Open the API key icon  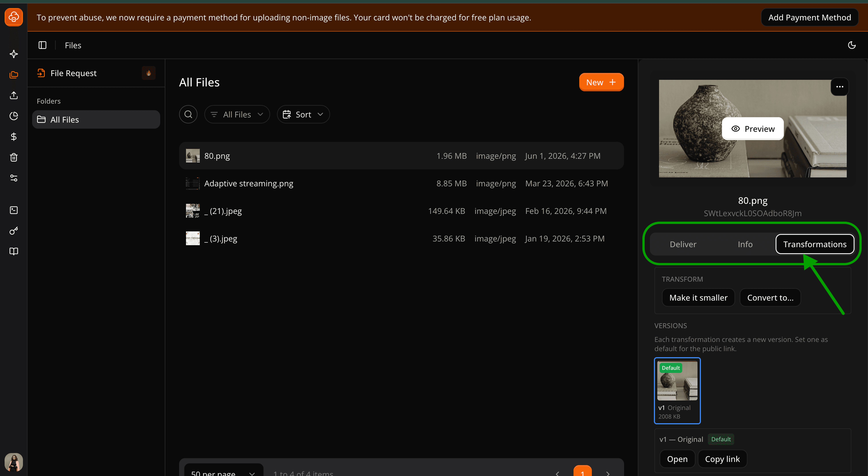point(14,231)
